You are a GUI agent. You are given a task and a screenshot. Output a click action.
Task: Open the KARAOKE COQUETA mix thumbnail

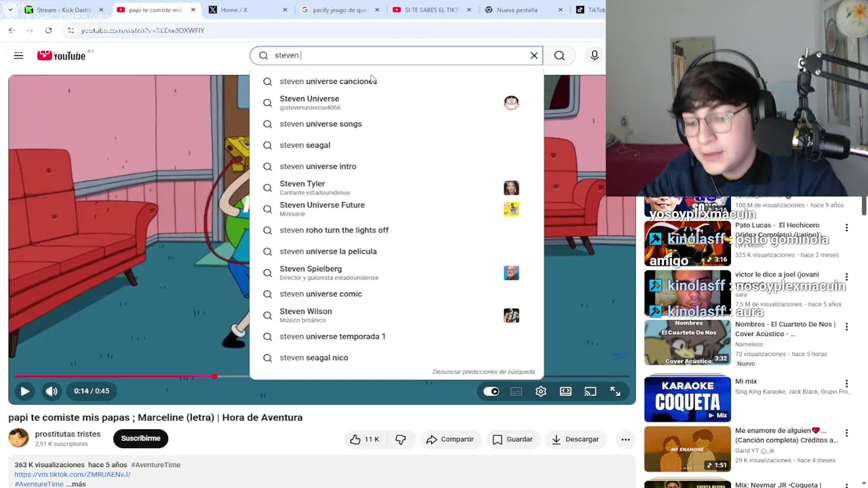pos(688,399)
